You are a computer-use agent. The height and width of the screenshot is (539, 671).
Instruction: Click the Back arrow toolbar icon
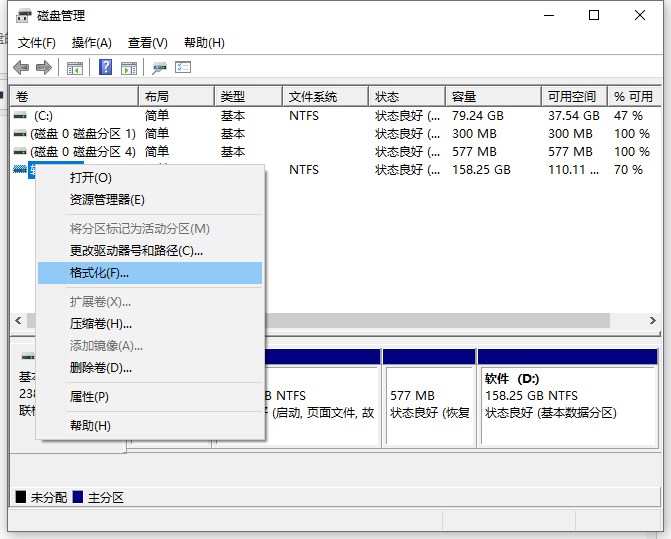(x=21, y=68)
